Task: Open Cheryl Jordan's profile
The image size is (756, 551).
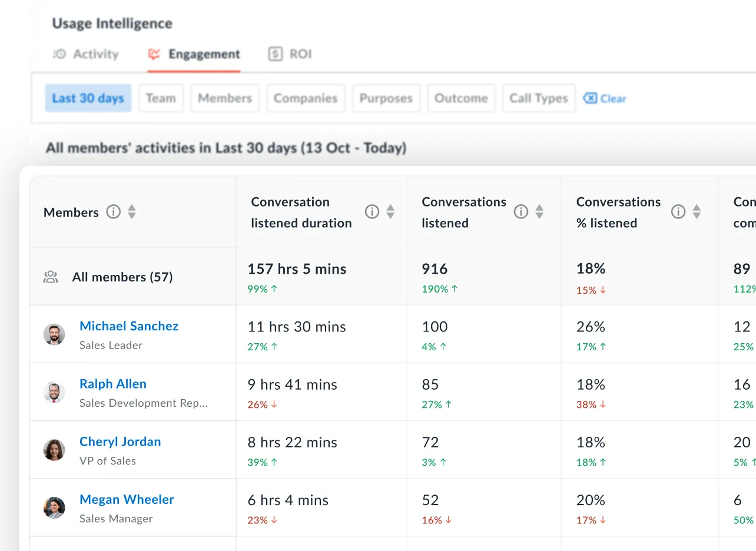Action: point(120,442)
